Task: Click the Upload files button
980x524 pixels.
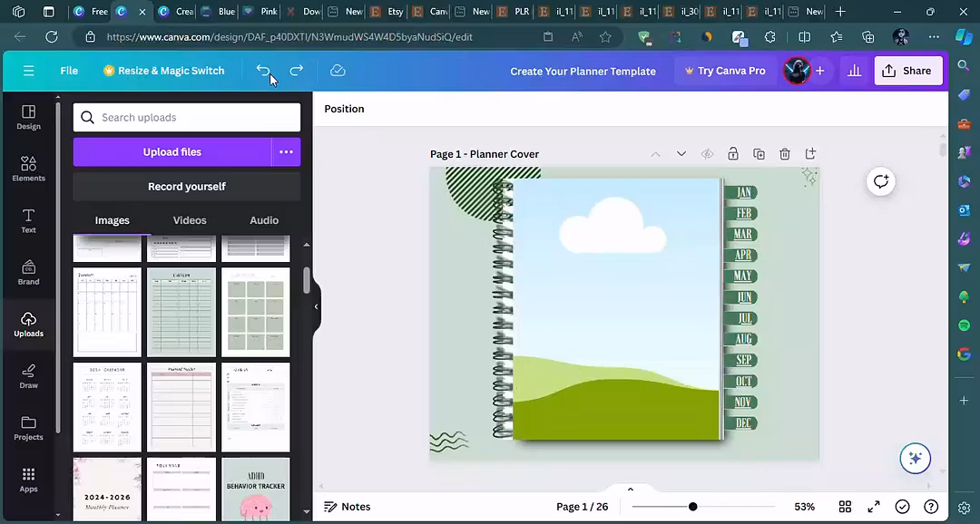Action: click(x=172, y=152)
